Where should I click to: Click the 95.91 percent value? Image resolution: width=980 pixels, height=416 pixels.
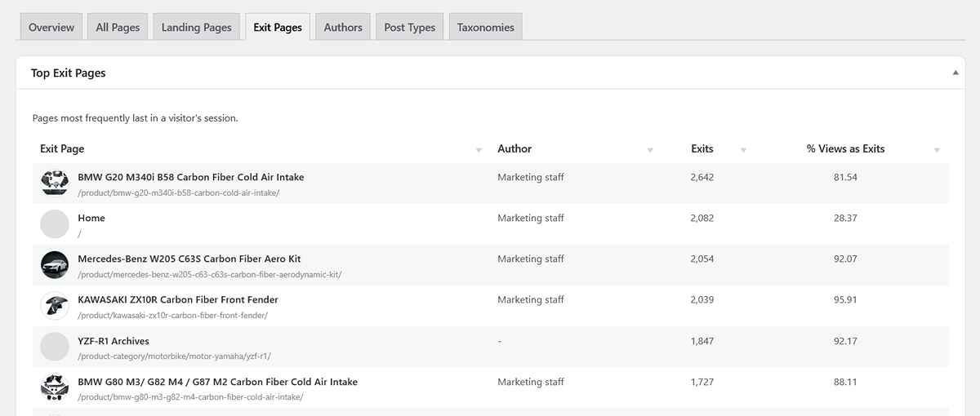tap(845, 299)
